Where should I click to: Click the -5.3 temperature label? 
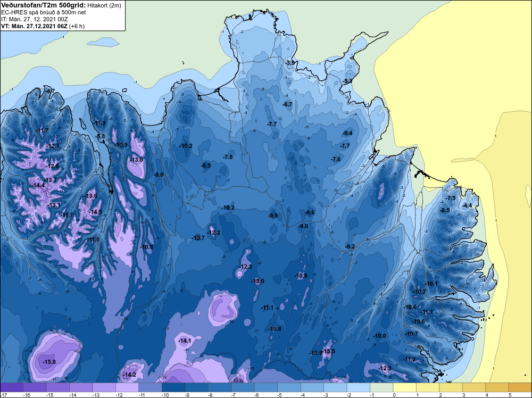[347, 81]
